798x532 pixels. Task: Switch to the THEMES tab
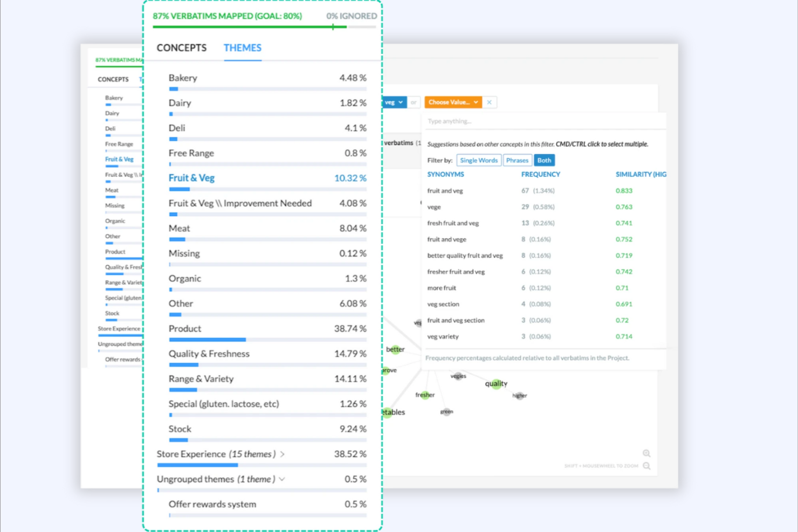pyautogui.click(x=242, y=48)
